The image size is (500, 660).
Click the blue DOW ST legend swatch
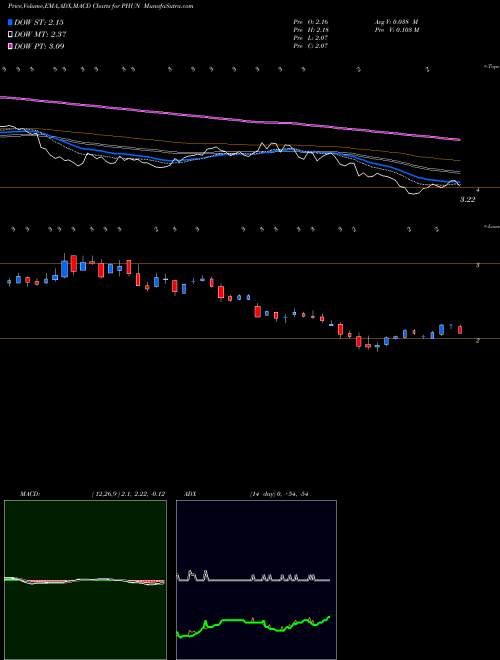(10, 22)
